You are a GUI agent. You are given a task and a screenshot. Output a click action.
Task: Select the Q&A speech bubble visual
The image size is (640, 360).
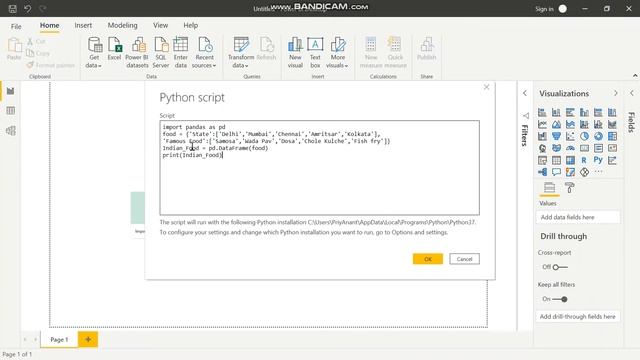[556, 172]
